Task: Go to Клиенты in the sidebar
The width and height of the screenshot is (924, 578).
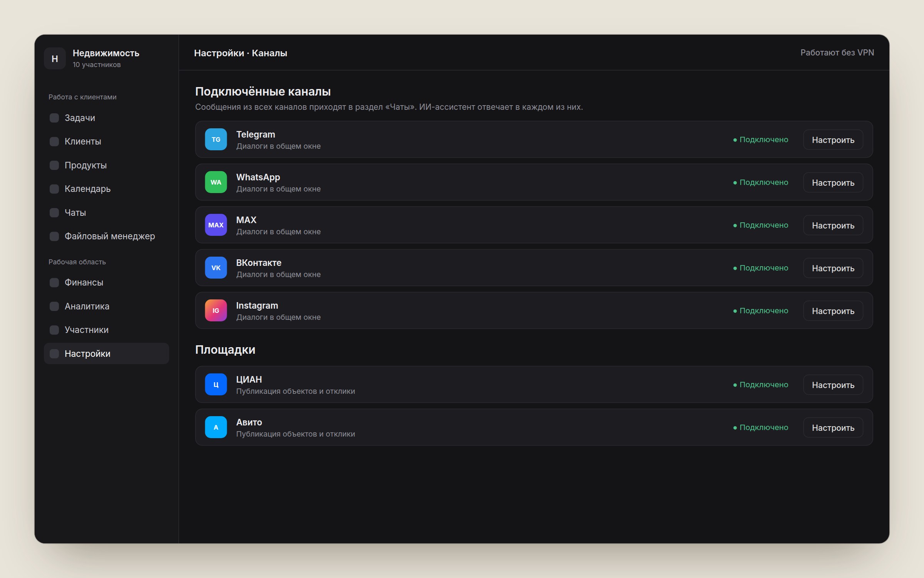Action: [106, 141]
